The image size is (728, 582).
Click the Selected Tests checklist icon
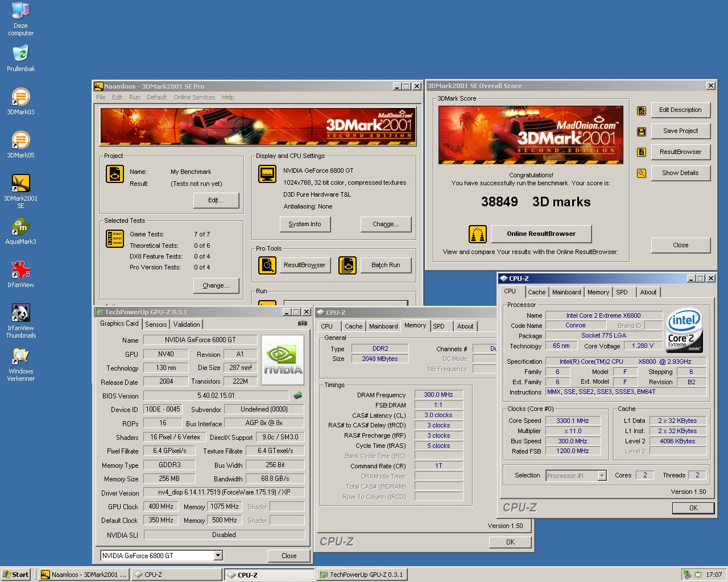tap(115, 238)
